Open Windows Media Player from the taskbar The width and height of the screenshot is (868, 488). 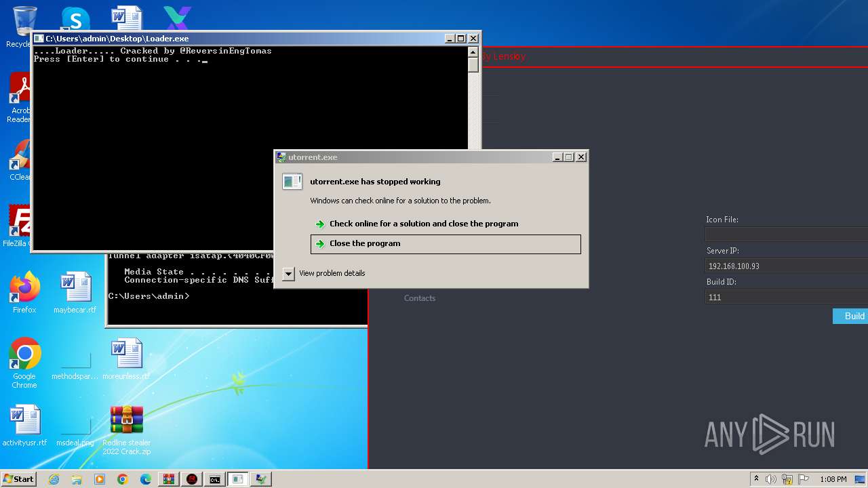100,479
